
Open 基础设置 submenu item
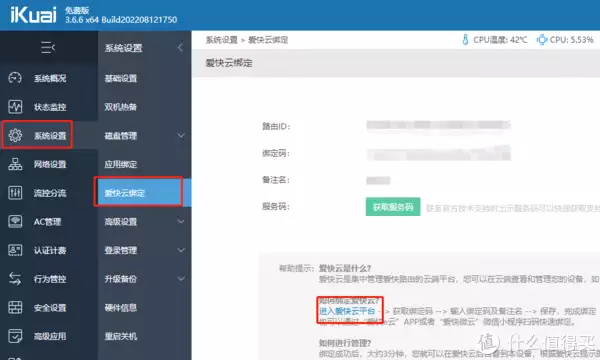tap(121, 78)
